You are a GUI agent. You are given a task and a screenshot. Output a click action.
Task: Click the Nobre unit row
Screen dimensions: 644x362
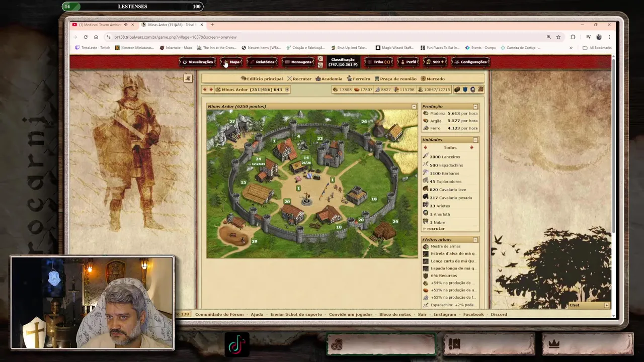[x=450, y=222]
